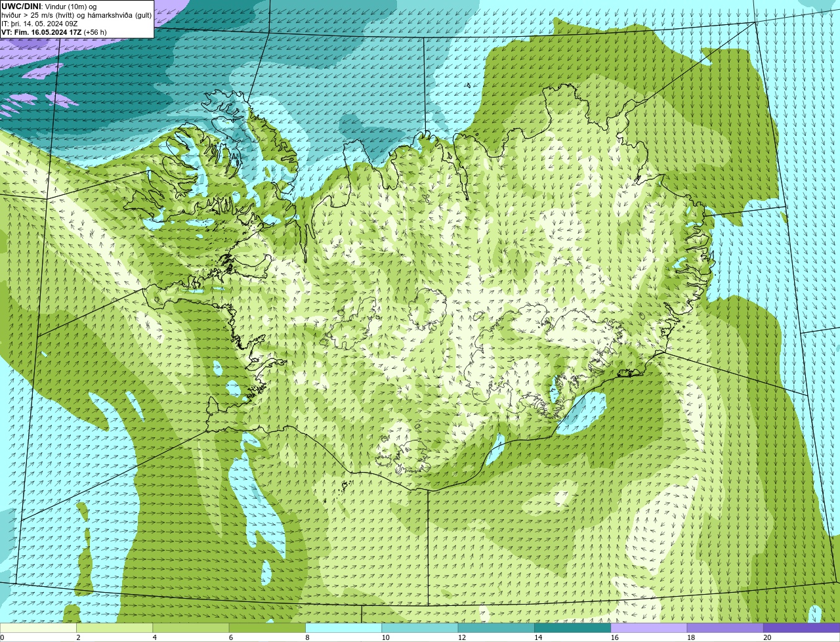Click the legend scale label "12"
This screenshot has width=840, height=642.
[x=462, y=637]
